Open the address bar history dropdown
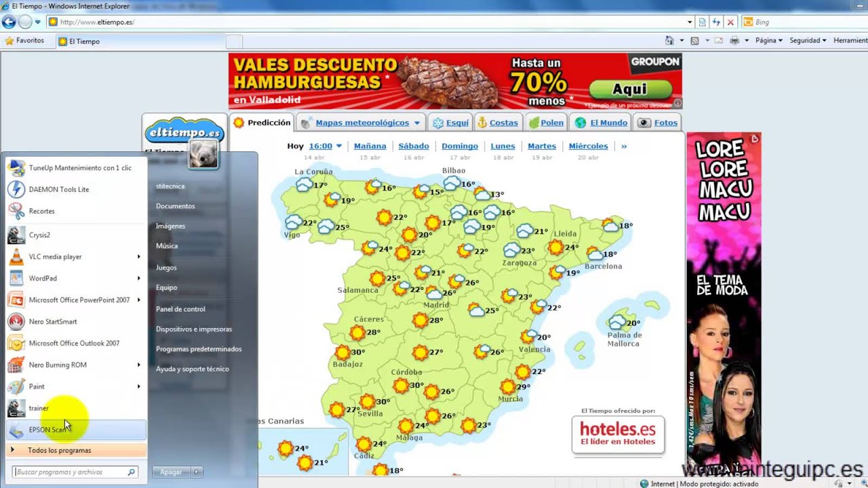Image resolution: width=868 pixels, height=488 pixels. [690, 22]
